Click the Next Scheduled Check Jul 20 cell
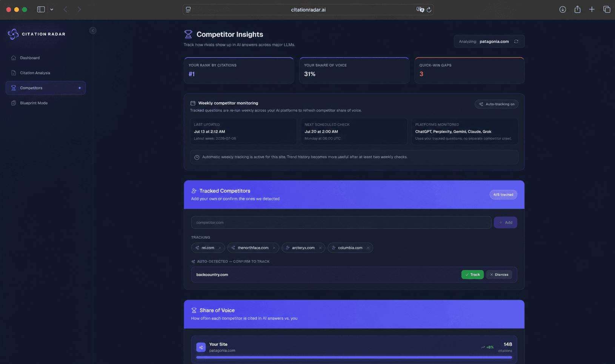Screen dimensions: 615x364 click(354, 131)
